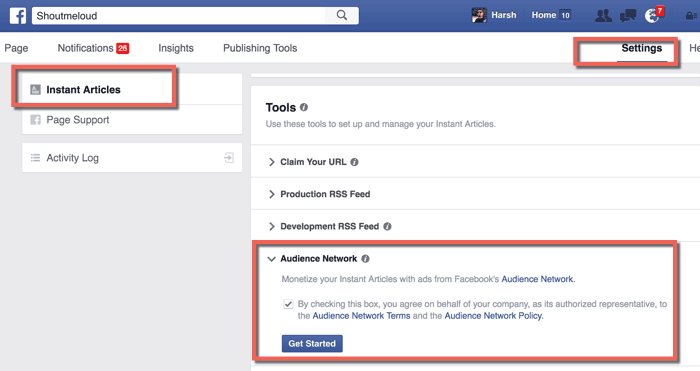Click the Home count badge showing 10
700x371 pixels.
pyautogui.click(x=565, y=15)
